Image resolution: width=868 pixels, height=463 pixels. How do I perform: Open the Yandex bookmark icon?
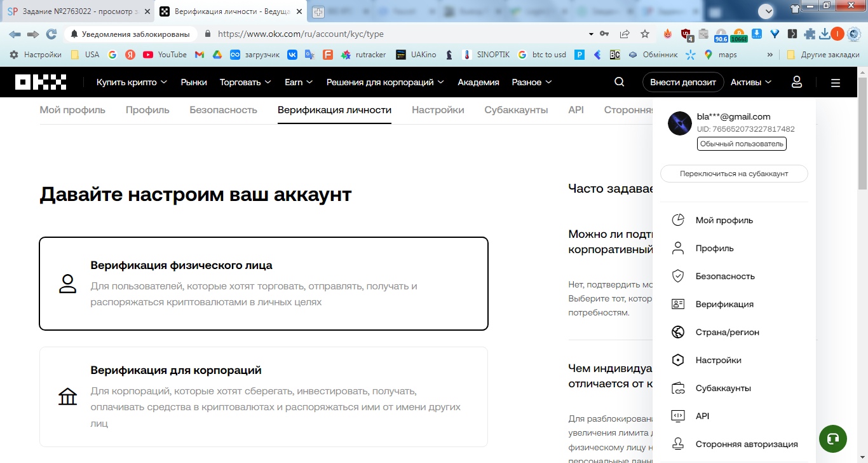click(x=130, y=55)
